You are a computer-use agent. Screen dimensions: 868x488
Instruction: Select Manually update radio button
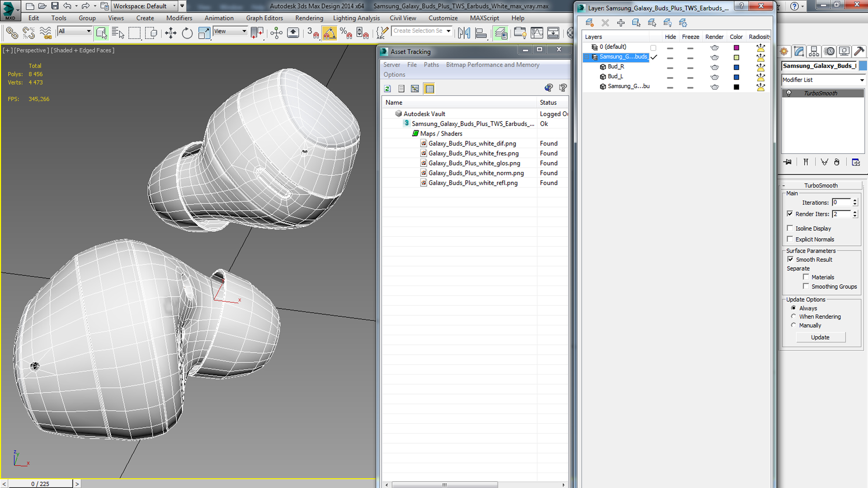793,325
